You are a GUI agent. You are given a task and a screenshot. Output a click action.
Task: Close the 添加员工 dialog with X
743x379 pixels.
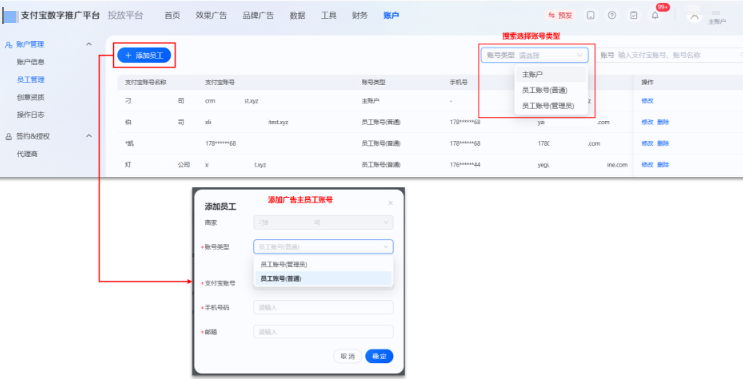click(x=390, y=203)
